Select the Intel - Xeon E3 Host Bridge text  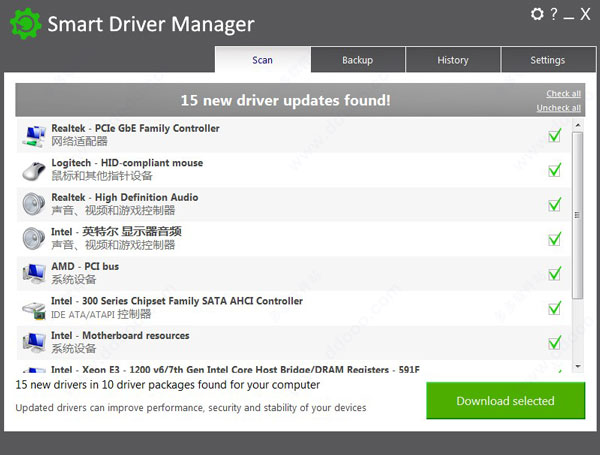click(x=235, y=369)
